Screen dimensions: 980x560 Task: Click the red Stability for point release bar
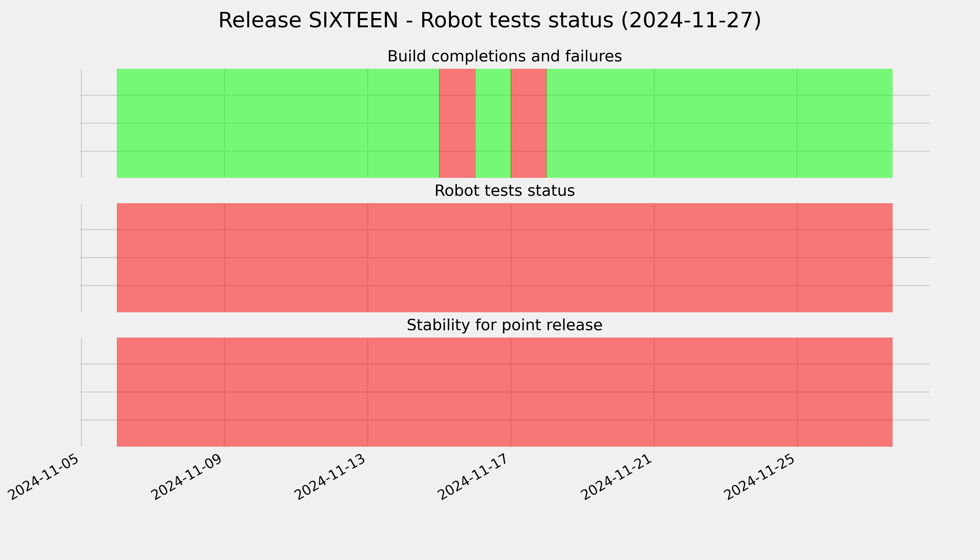[505, 392]
